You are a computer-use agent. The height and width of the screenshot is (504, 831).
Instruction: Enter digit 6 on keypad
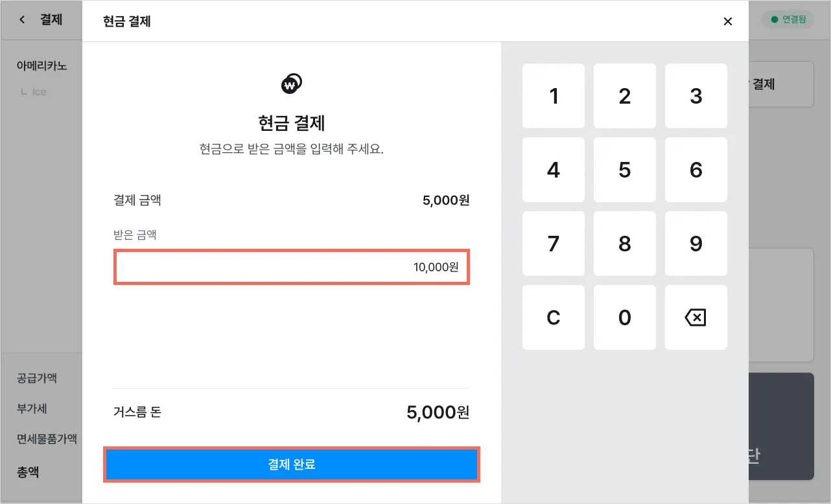(x=696, y=170)
